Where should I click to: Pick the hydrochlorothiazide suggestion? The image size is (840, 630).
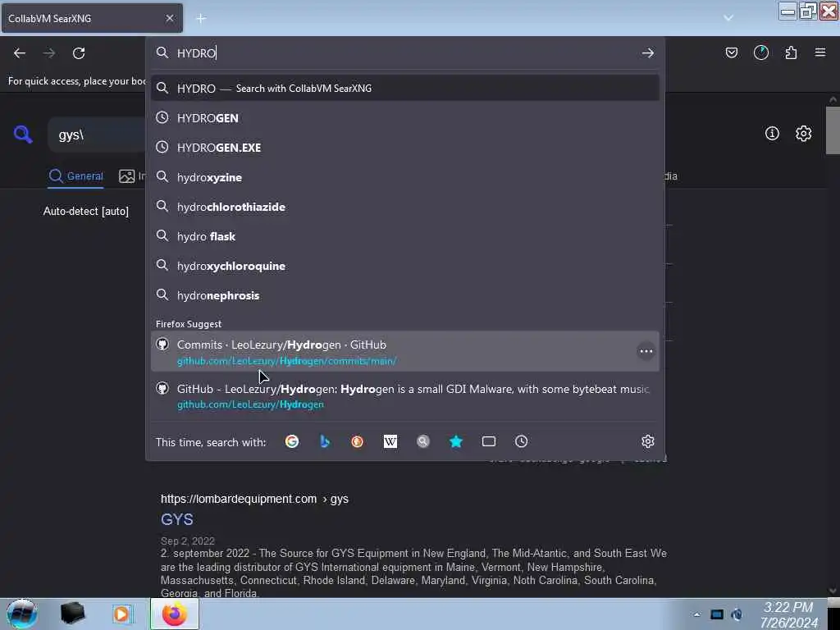click(405, 207)
